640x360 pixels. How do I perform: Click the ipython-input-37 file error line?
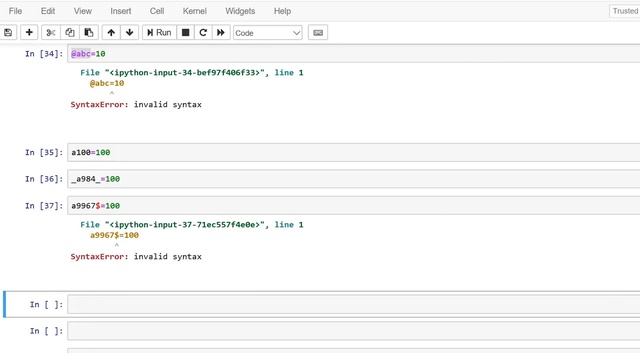[192, 224]
